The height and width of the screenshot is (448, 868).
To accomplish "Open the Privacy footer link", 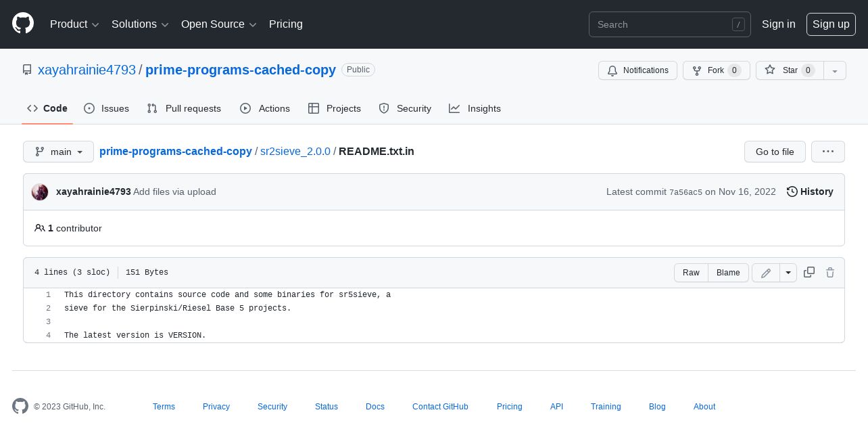I will (x=216, y=407).
